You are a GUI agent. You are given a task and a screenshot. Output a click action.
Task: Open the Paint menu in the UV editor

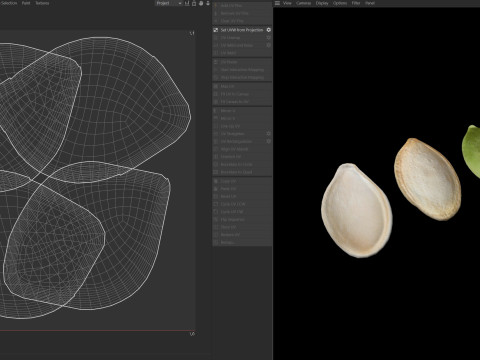pyautogui.click(x=26, y=3)
